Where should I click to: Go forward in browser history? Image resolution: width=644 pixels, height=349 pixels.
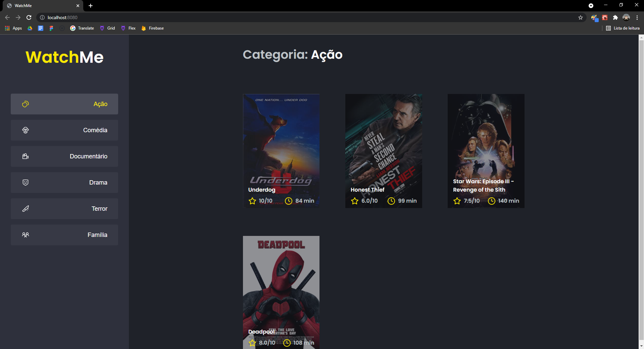coord(18,17)
